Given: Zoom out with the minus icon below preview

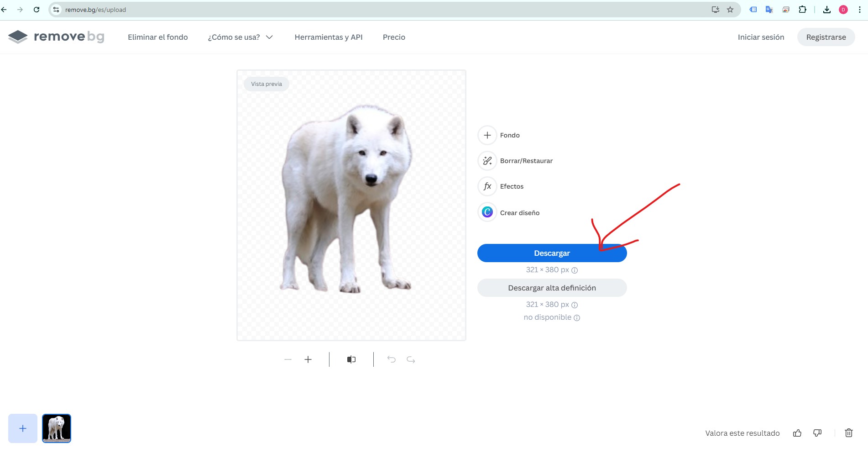Looking at the screenshot, I should click(x=288, y=359).
